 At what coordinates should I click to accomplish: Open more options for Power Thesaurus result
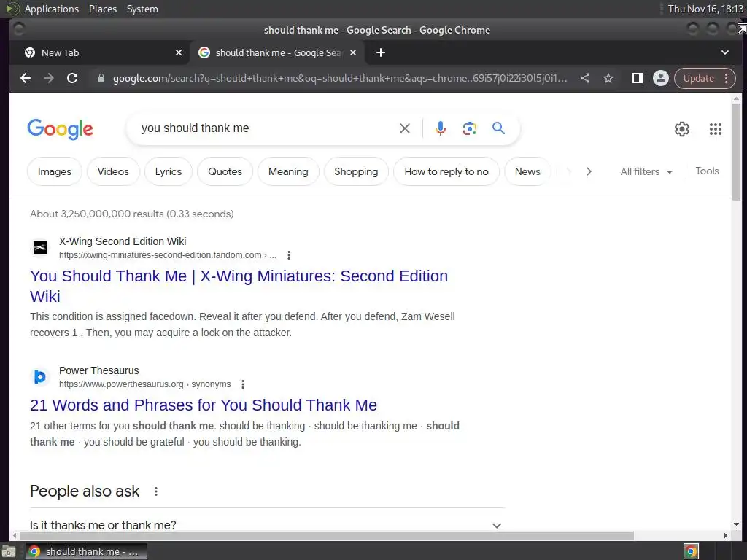243,384
